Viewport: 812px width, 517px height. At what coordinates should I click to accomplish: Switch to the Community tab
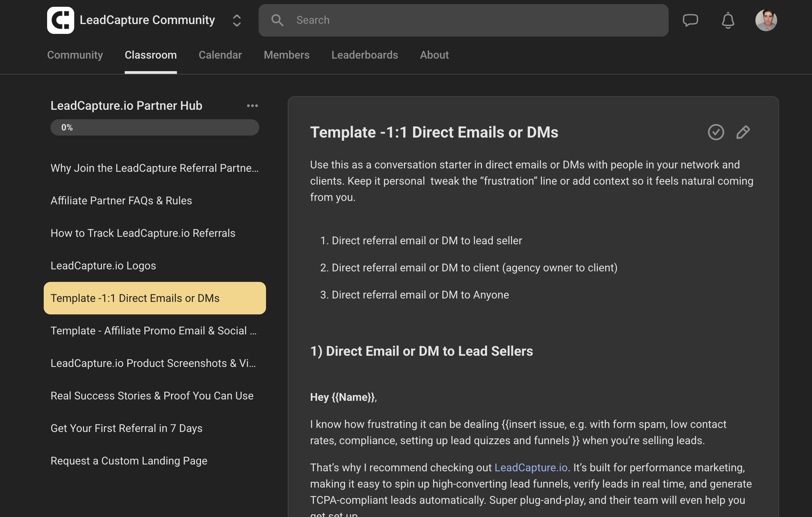pos(75,55)
